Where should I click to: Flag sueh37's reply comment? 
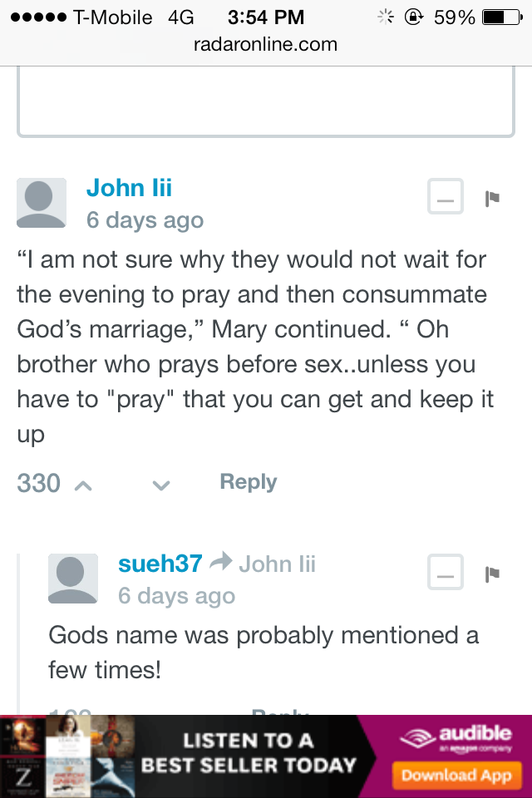(492, 574)
